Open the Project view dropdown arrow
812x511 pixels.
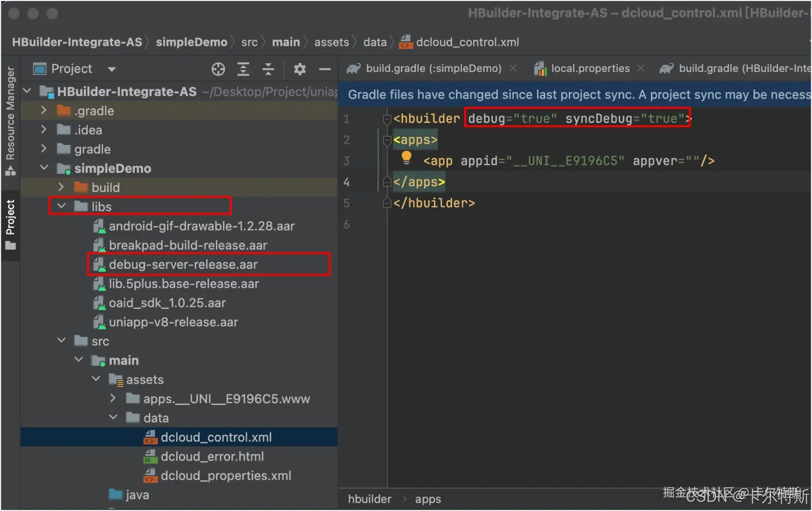(x=112, y=69)
